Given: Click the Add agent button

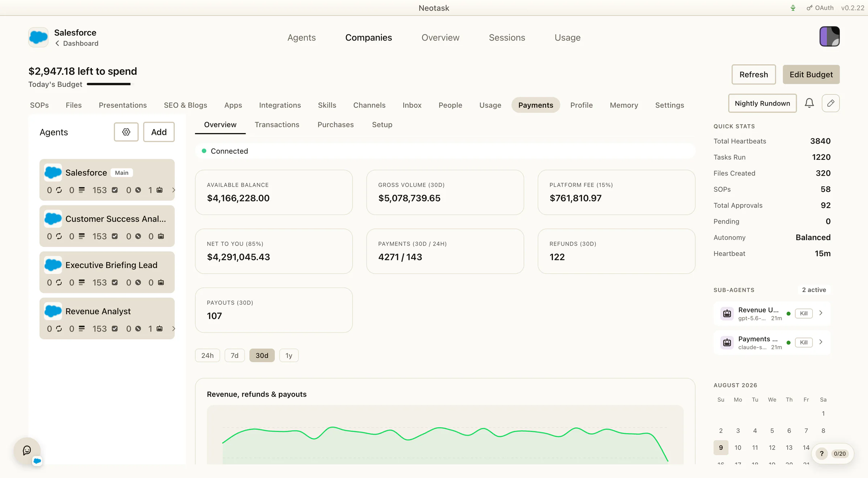Looking at the screenshot, I should pyautogui.click(x=159, y=132).
